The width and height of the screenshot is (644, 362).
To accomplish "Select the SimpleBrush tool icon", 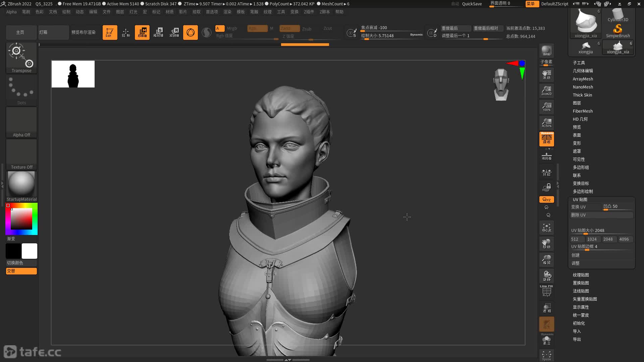I will tap(618, 31).
